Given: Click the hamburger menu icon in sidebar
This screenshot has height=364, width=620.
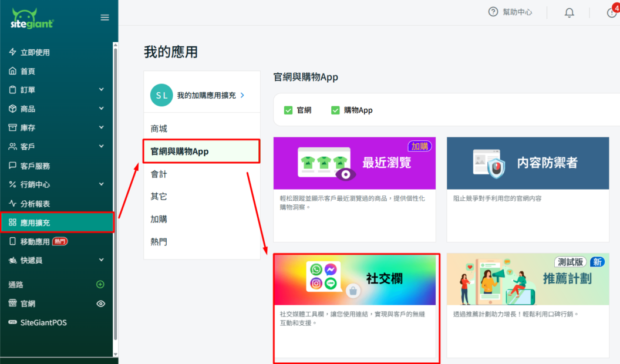Looking at the screenshot, I should point(105,18).
